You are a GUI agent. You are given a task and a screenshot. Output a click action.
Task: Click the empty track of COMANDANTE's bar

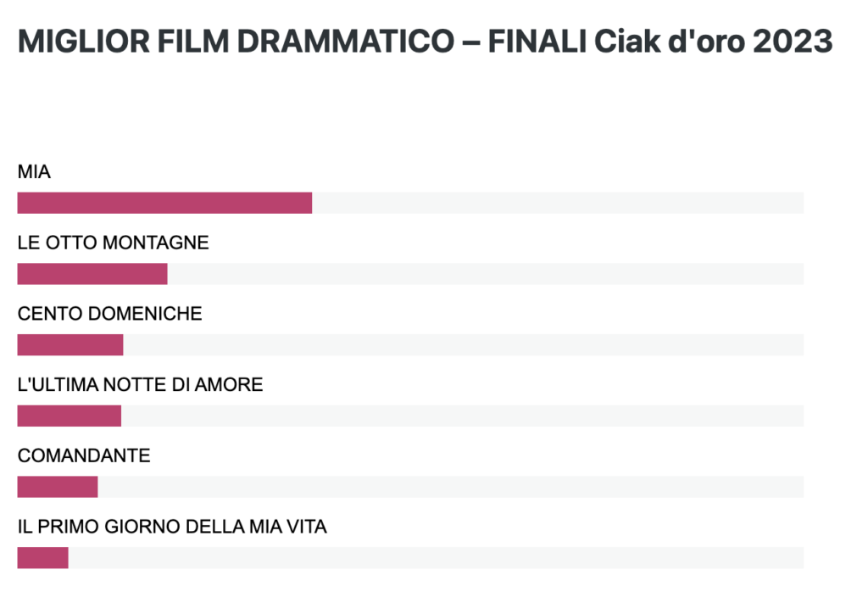pos(451,487)
